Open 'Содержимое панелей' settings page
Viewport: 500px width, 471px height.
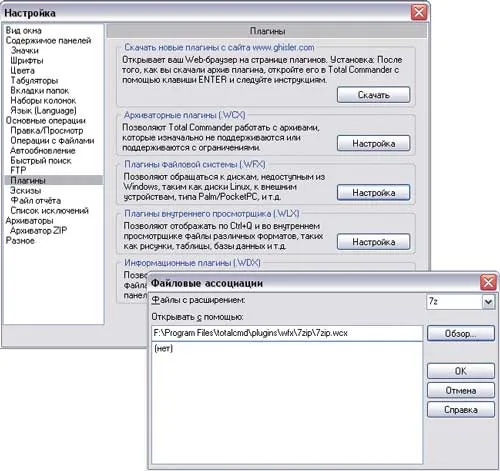pos(48,40)
